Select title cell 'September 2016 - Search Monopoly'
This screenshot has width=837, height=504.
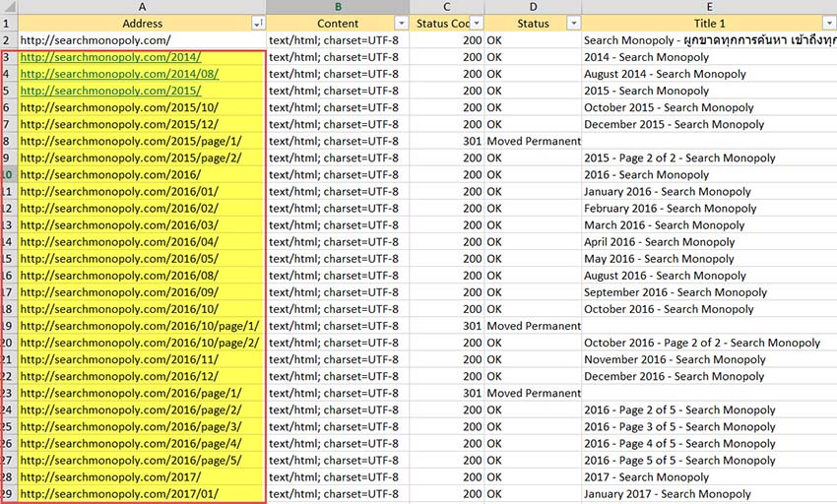click(x=709, y=292)
